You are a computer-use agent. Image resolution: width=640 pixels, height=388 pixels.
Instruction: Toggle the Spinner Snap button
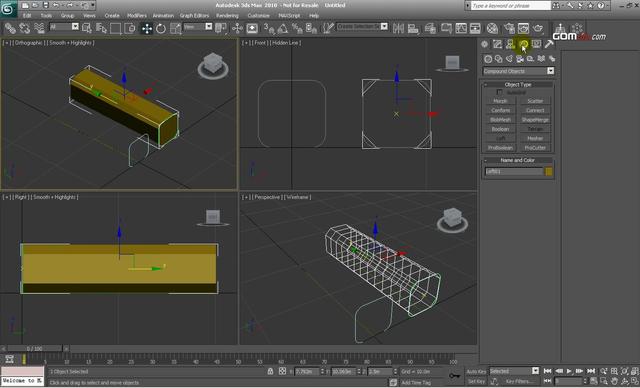(311, 28)
